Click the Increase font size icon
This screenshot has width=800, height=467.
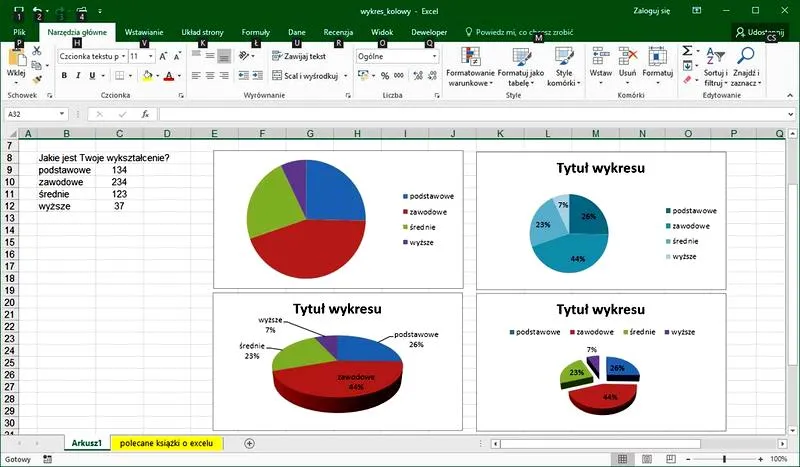pos(163,56)
